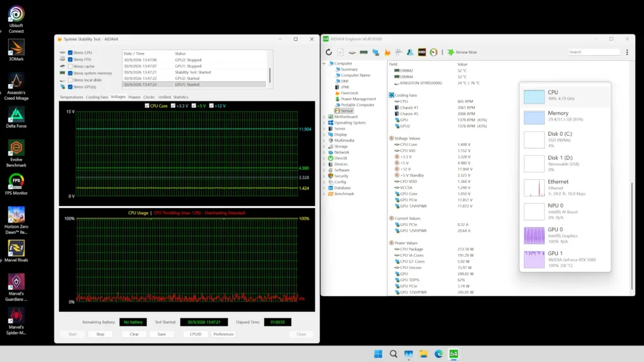Switch to the Clocks tab

[148, 97]
